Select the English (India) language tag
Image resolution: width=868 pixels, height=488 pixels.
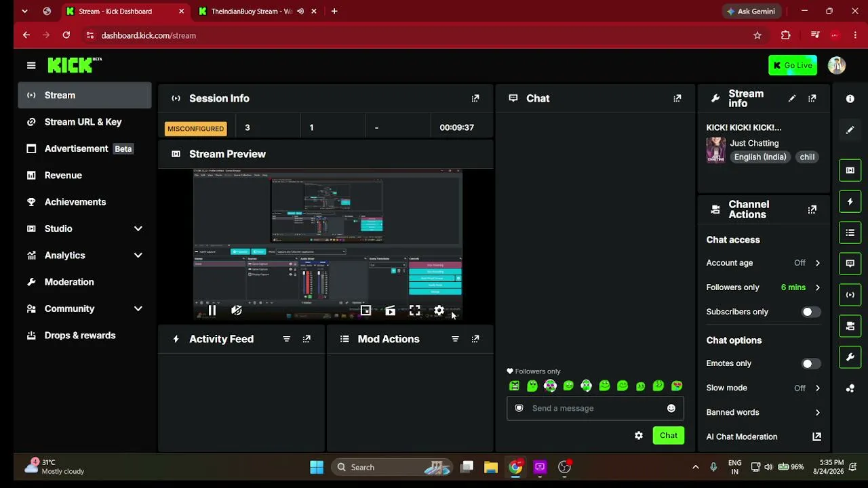[x=760, y=157]
